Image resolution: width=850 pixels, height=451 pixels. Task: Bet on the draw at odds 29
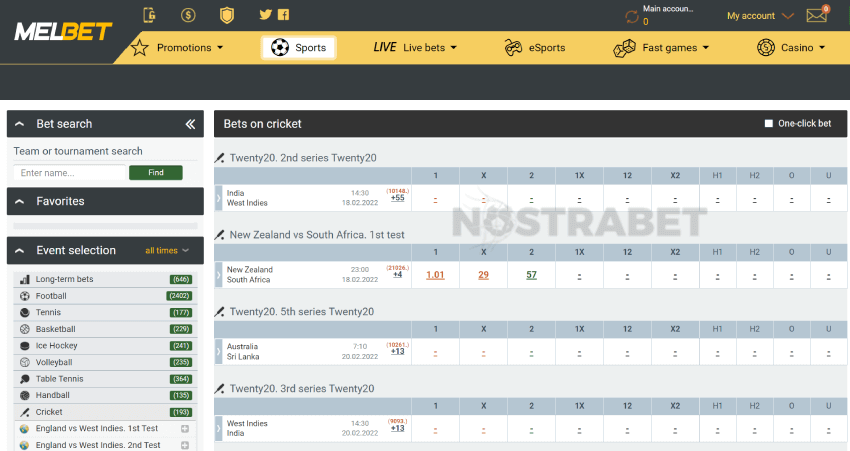click(484, 275)
